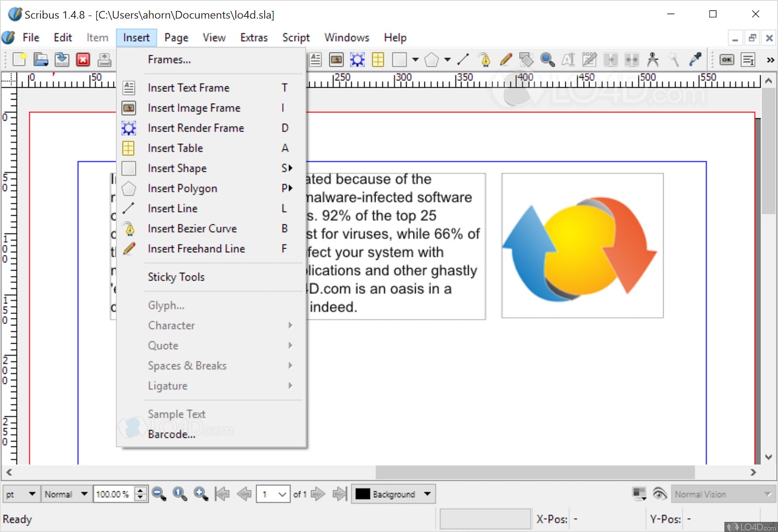This screenshot has width=778, height=532.
Task: Choose Frames... from Insert menu
Action: 211,60
